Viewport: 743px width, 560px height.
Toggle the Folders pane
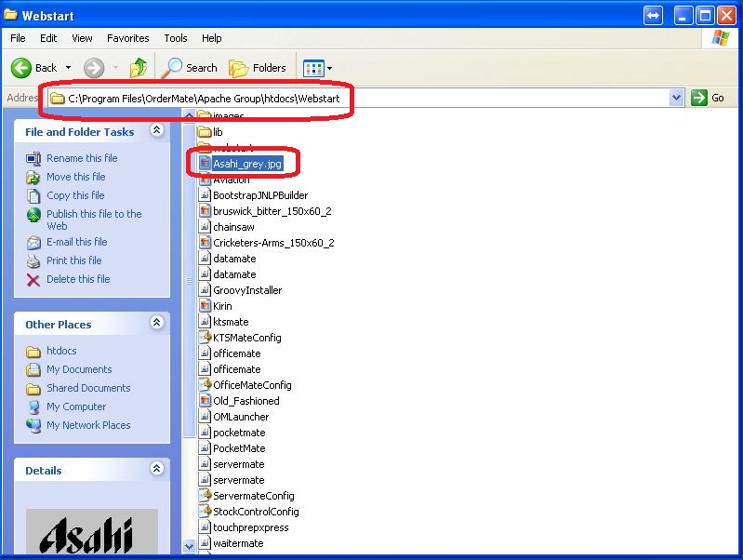coord(258,68)
